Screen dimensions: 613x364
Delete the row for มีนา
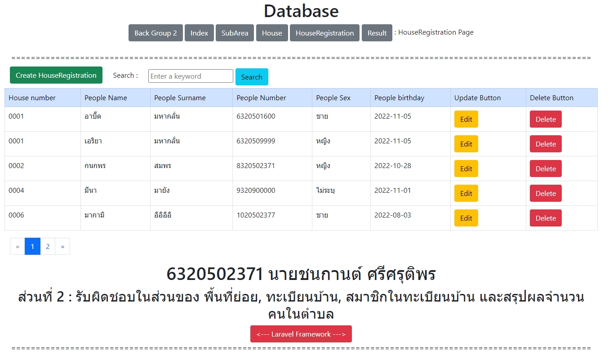pos(546,193)
